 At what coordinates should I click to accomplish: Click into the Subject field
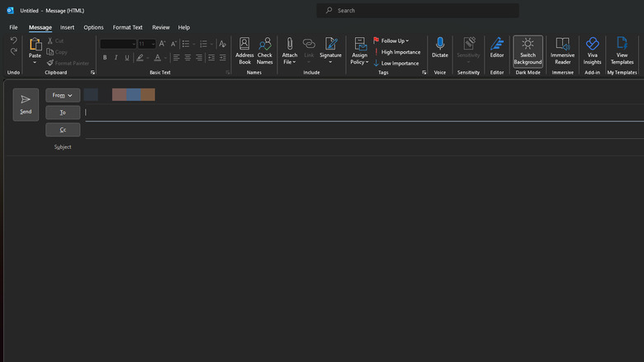coord(330,147)
